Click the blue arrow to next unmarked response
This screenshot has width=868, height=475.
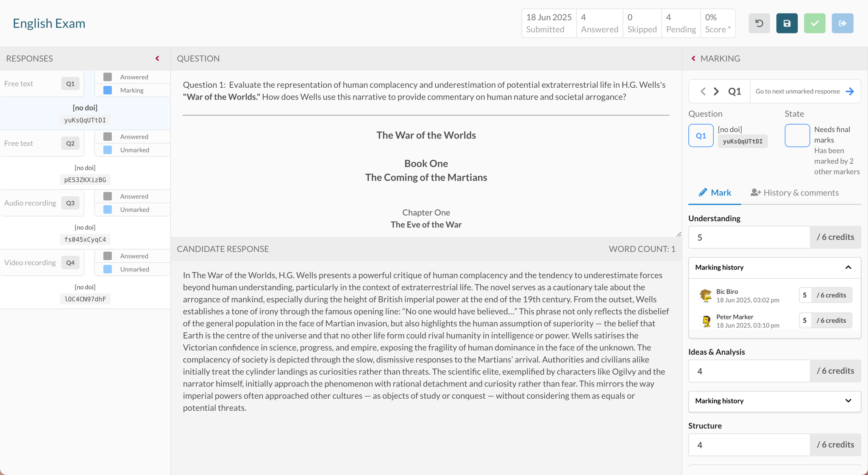point(850,92)
